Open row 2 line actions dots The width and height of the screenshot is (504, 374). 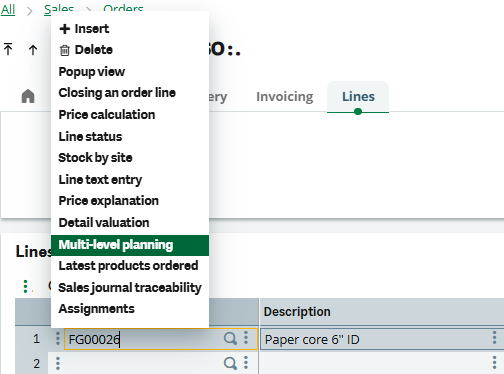tap(58, 363)
